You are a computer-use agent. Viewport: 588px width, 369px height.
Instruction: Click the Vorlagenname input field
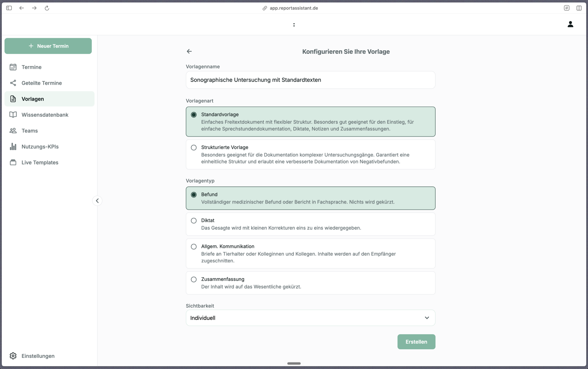310,80
